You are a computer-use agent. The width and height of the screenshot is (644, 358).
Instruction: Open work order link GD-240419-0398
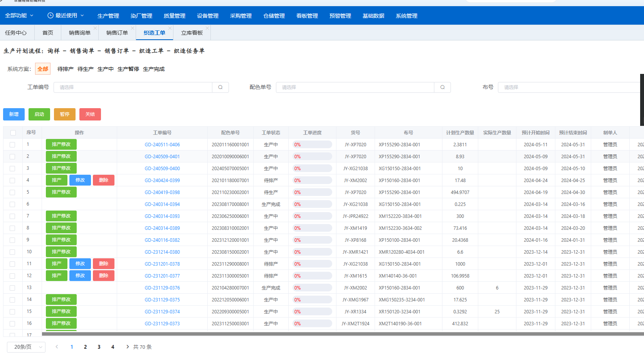[x=162, y=192]
